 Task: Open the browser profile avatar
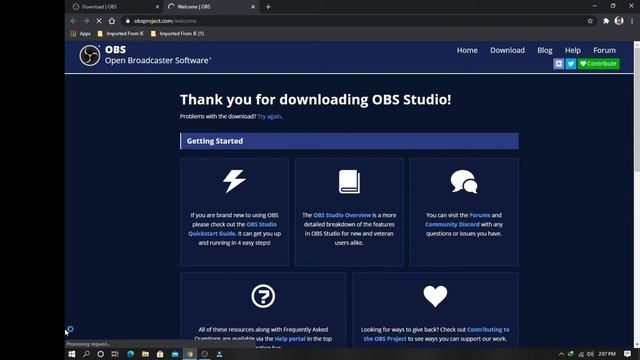point(619,21)
